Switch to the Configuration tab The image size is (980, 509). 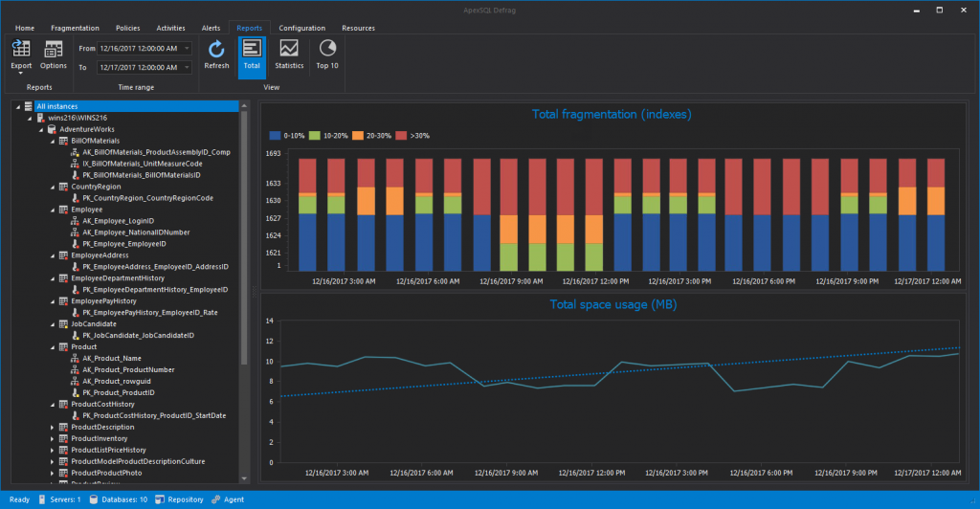tap(301, 28)
